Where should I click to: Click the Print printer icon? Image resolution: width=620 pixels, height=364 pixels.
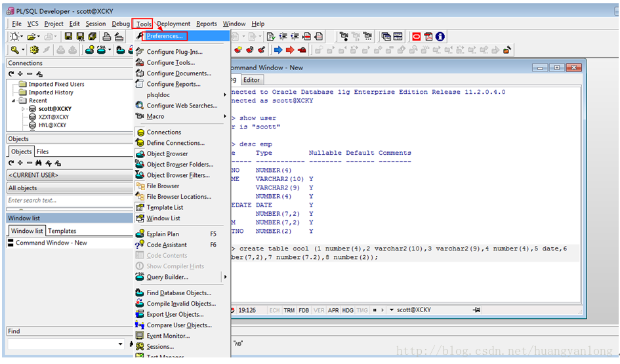click(x=107, y=37)
